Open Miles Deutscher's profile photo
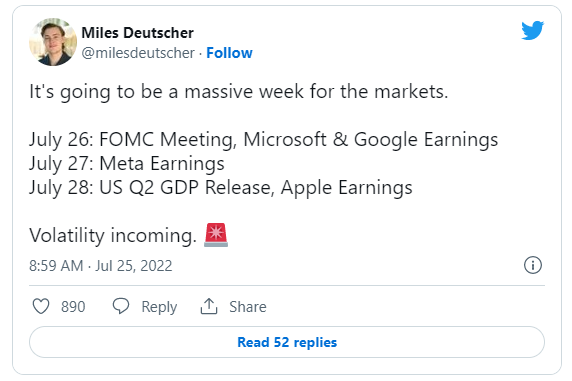The width and height of the screenshot is (572, 381). pos(53,42)
